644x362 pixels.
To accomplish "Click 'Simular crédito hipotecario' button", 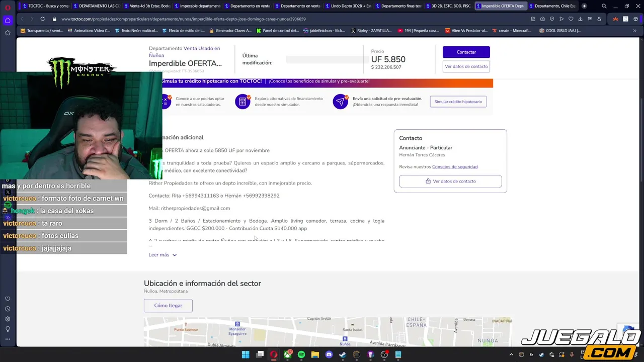I will coord(458,102).
